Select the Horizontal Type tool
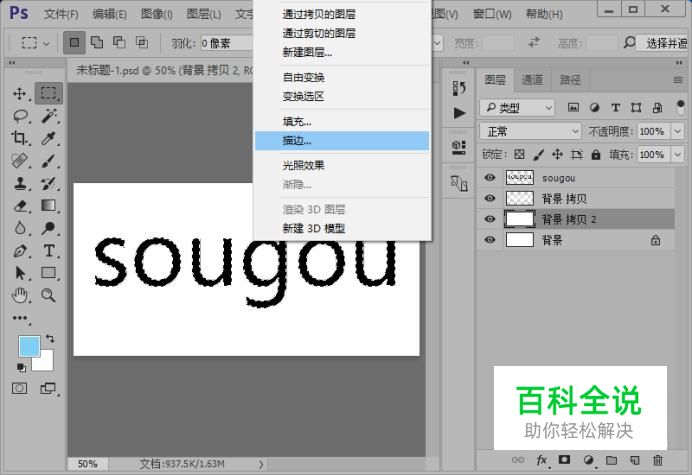This screenshot has width=692, height=475. click(49, 251)
